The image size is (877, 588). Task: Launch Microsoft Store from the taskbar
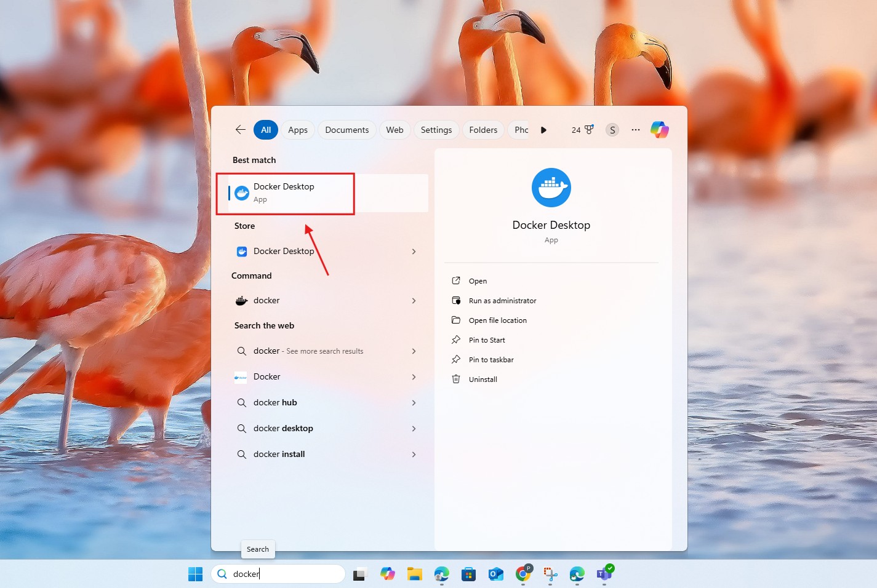(468, 574)
